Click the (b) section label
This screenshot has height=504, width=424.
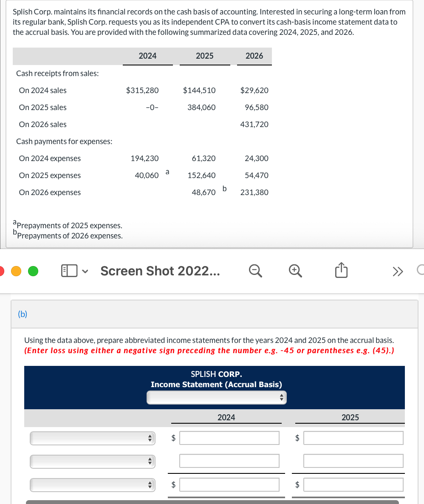(x=23, y=314)
